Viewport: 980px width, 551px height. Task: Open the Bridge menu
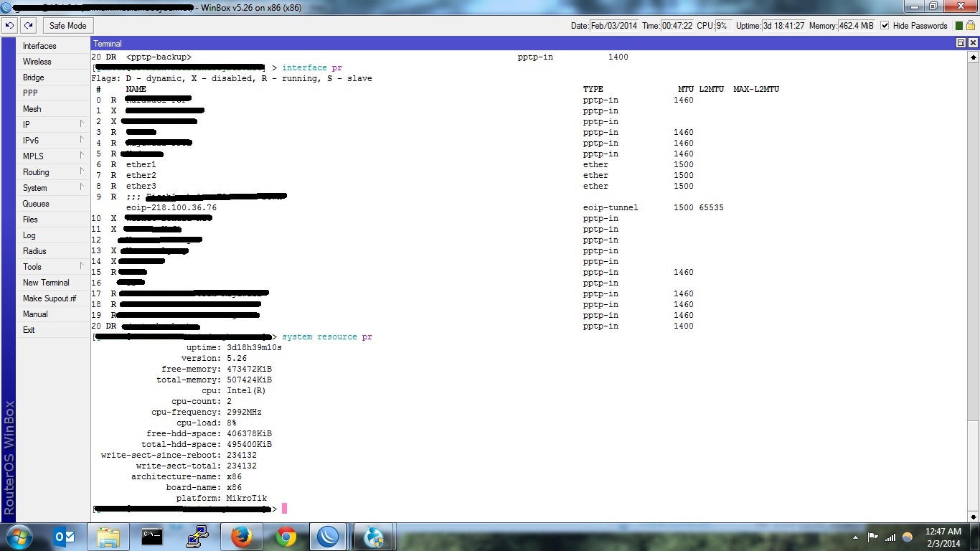pos(53,77)
